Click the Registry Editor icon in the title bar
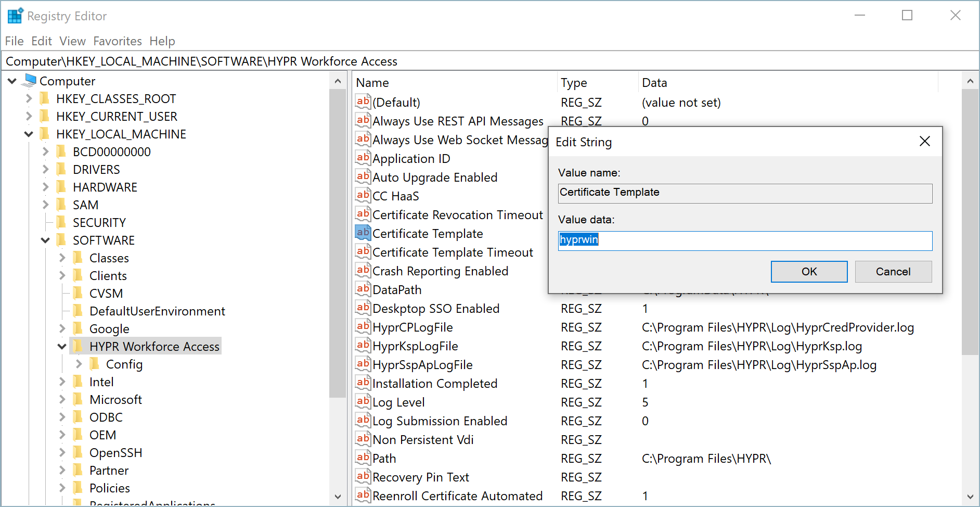The width and height of the screenshot is (980, 507). tap(15, 15)
